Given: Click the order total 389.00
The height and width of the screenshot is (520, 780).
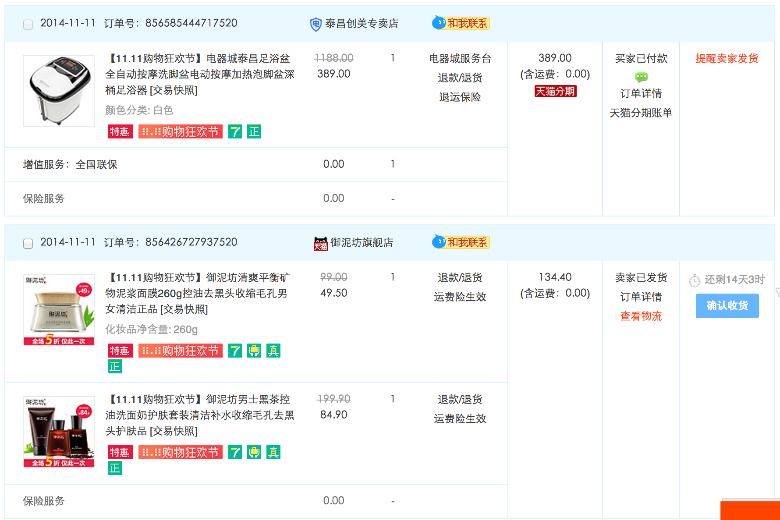Looking at the screenshot, I should [x=555, y=58].
